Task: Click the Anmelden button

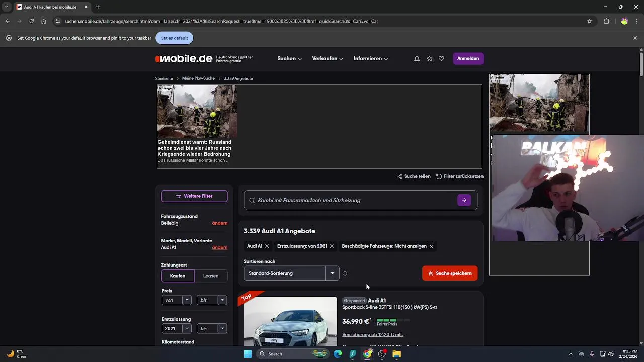Action: click(x=468, y=59)
